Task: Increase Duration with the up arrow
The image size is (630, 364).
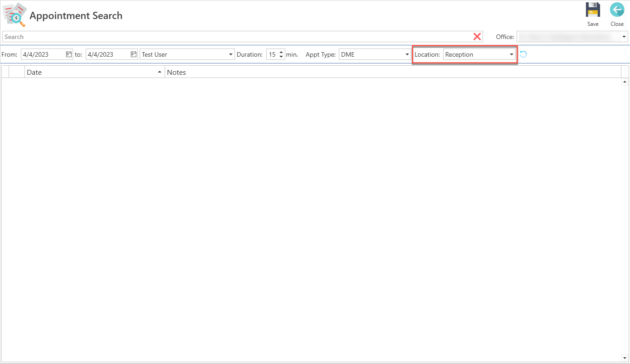Action: 281,52
